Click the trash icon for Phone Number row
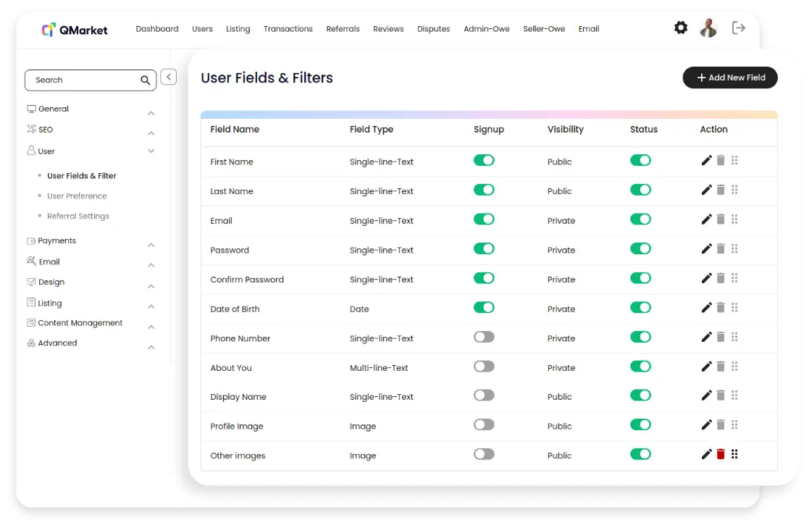 (721, 337)
